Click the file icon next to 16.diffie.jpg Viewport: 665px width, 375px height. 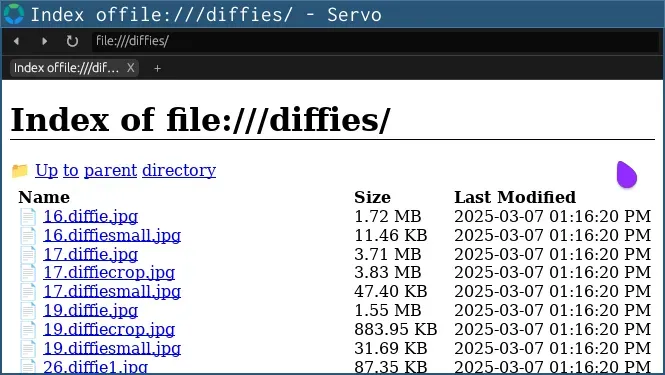coord(28,216)
